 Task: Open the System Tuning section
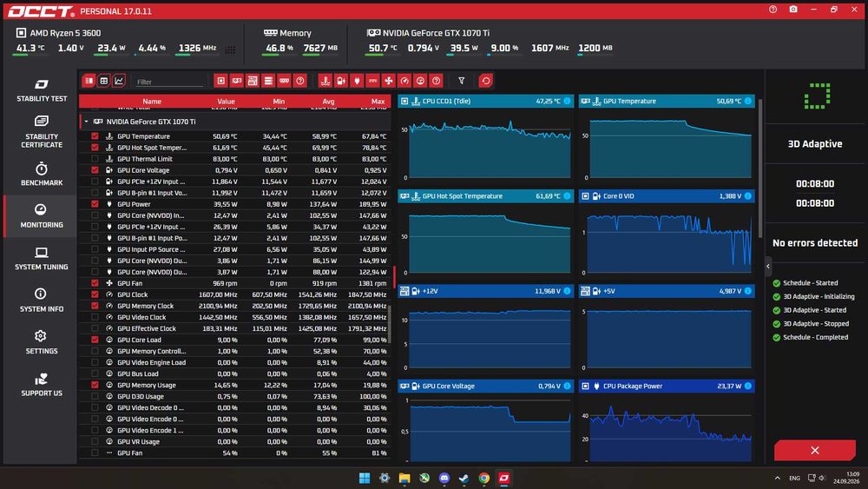pos(42,259)
